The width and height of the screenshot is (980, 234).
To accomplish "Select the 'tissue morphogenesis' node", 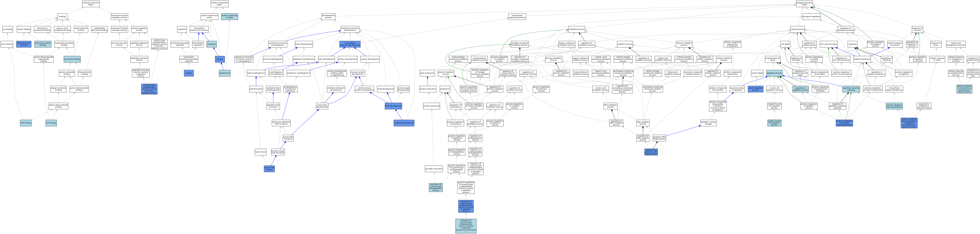I will pyautogui.click(x=273, y=59).
